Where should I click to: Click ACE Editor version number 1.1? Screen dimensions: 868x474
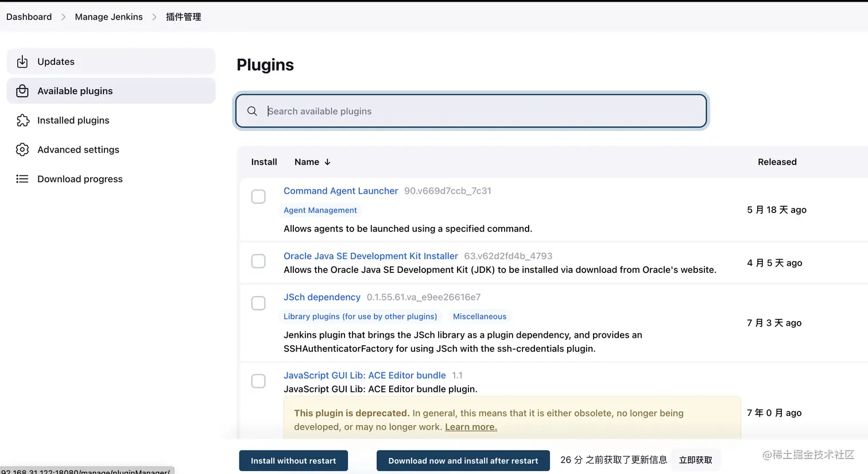click(x=457, y=375)
